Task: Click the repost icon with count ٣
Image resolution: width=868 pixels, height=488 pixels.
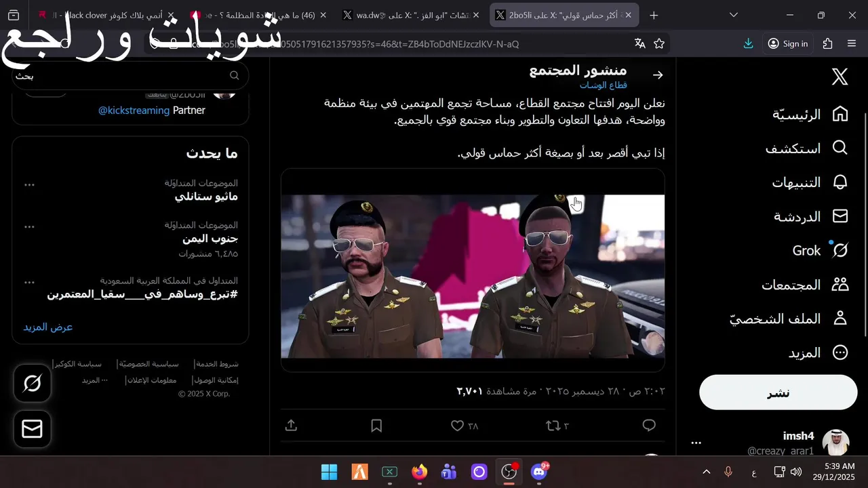Action: pyautogui.click(x=557, y=426)
